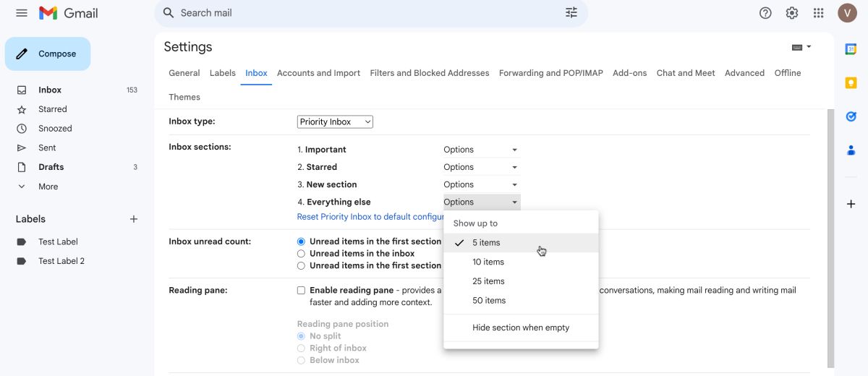Open the main menu hamburger icon
Viewport: 868px width, 376px height.
(x=22, y=13)
